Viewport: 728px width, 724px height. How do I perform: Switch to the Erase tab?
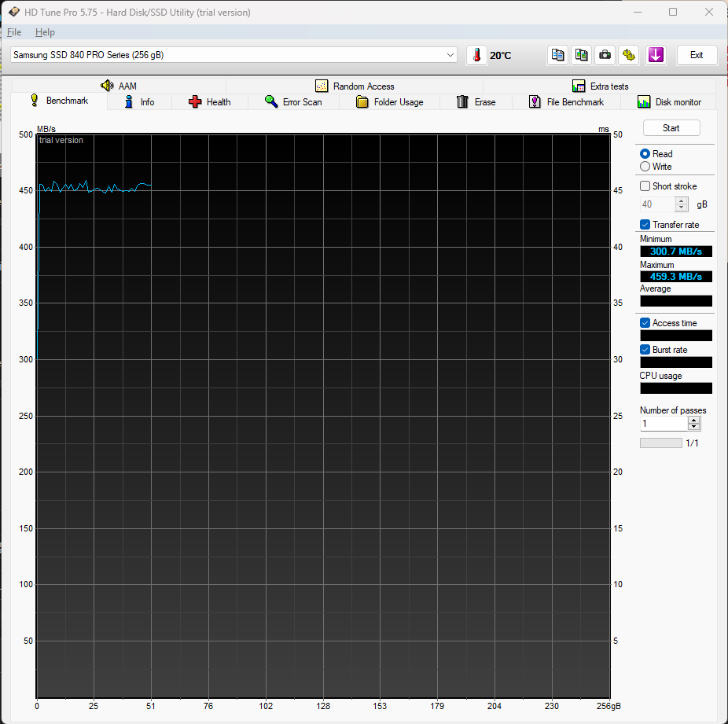[476, 102]
